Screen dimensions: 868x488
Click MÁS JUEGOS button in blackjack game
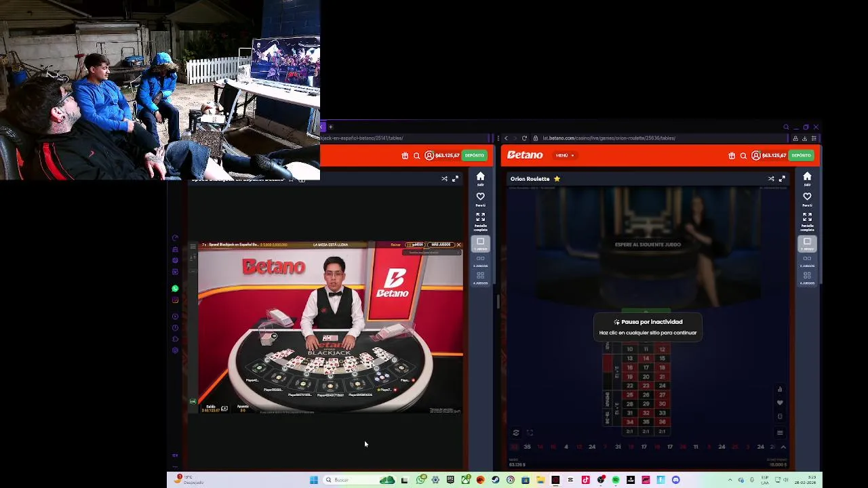pyautogui.click(x=441, y=245)
